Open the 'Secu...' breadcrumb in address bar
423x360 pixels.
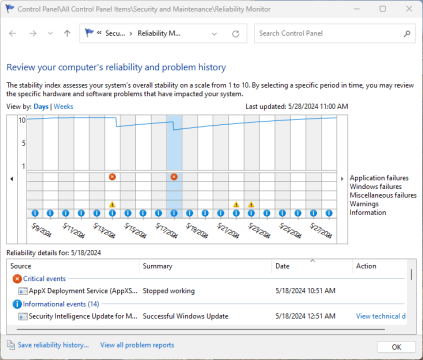[115, 33]
